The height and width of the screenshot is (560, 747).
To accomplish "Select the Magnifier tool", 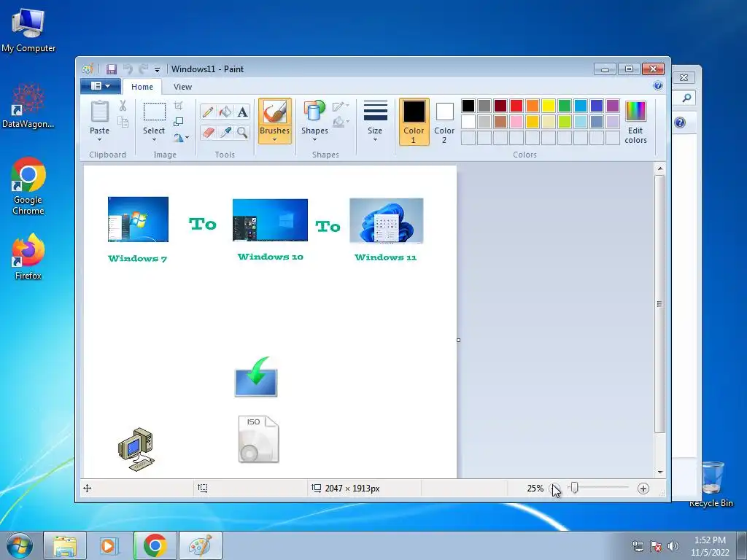I will [242, 132].
